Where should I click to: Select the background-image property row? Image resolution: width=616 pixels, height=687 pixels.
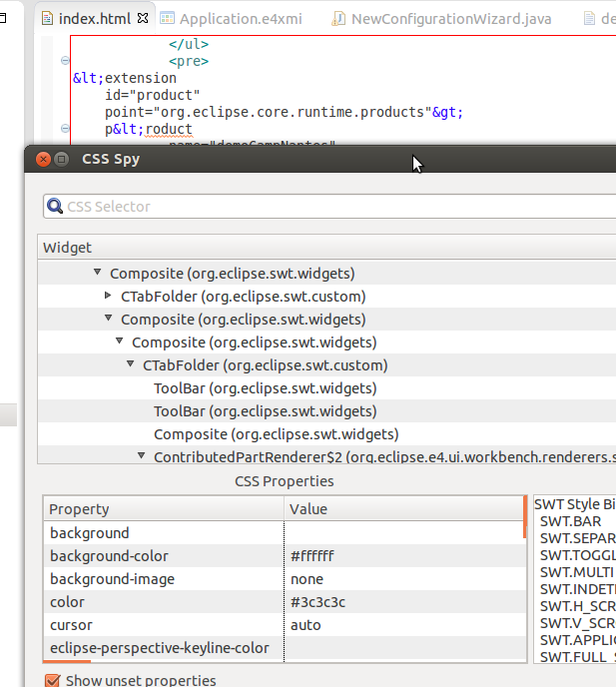pos(284,579)
